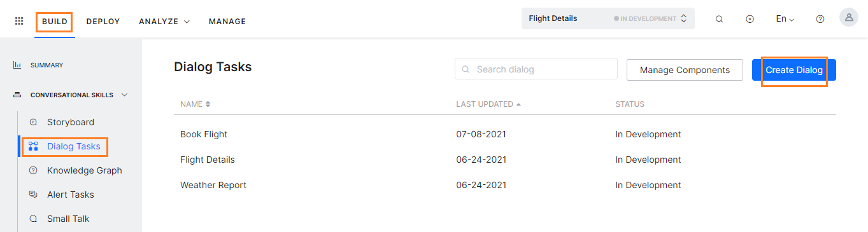Viewport: 868px width, 232px height.
Task: Open the user profile avatar
Action: point(848,18)
